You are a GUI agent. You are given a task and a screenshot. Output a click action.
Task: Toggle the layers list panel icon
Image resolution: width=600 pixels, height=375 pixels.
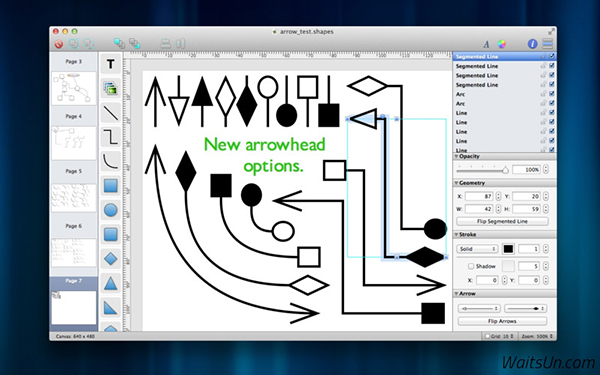[x=548, y=44]
